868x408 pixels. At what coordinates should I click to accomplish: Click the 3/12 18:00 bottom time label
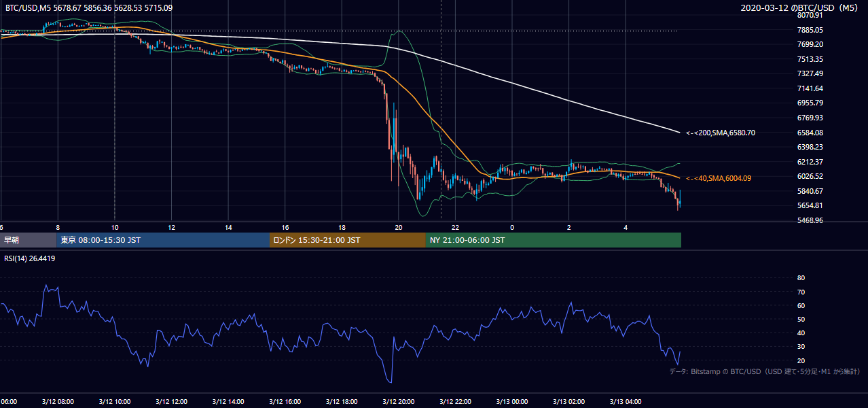342,401
